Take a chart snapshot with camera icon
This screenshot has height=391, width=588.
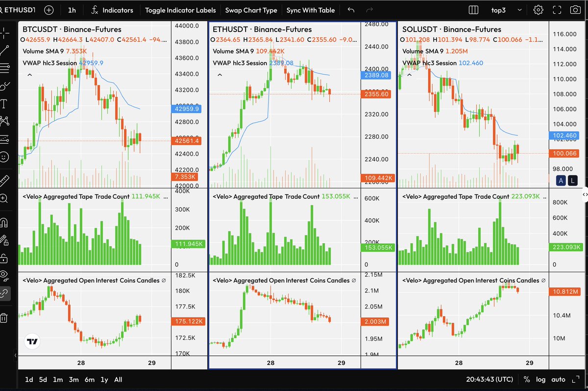tap(575, 10)
